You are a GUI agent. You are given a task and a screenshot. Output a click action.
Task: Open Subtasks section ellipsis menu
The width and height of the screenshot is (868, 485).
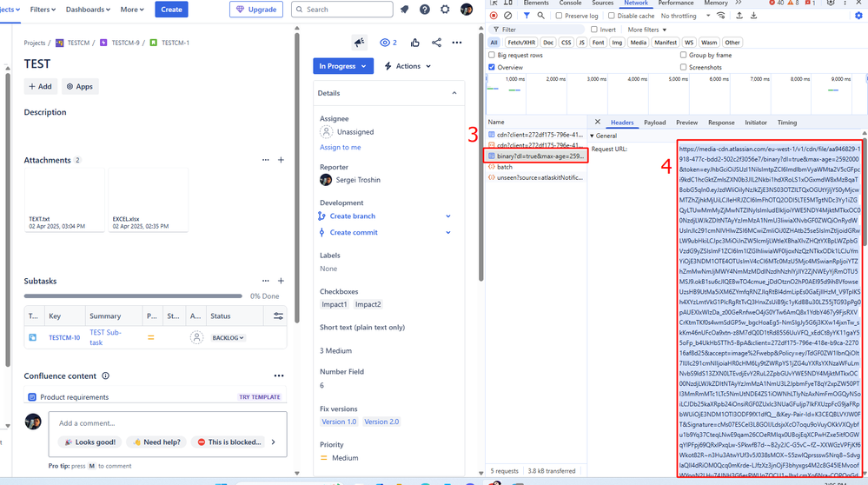click(x=266, y=281)
